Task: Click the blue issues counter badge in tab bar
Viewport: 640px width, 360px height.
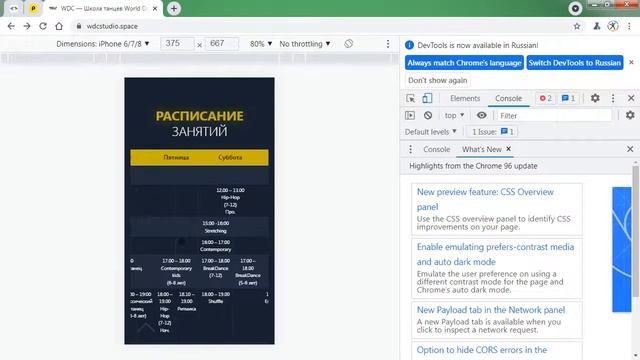Action: 569,98
